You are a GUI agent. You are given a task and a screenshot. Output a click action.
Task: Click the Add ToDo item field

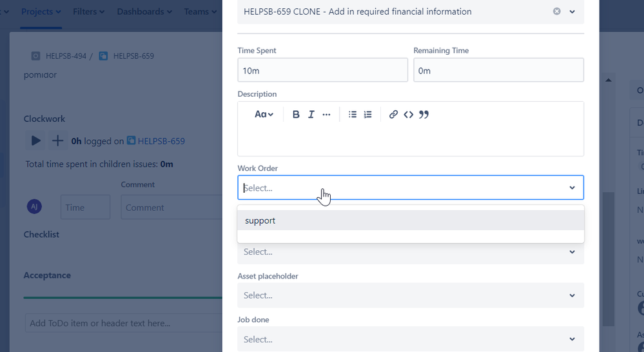(x=124, y=323)
